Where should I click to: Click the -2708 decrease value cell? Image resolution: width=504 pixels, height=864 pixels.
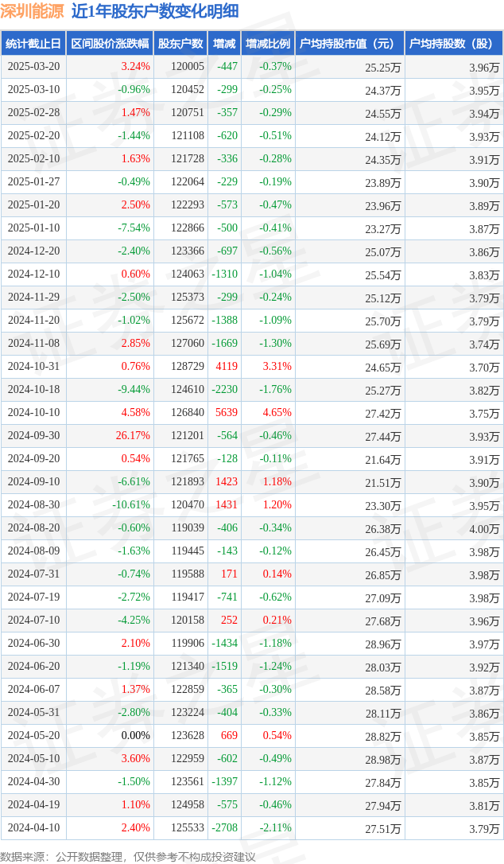pyautogui.click(x=224, y=828)
